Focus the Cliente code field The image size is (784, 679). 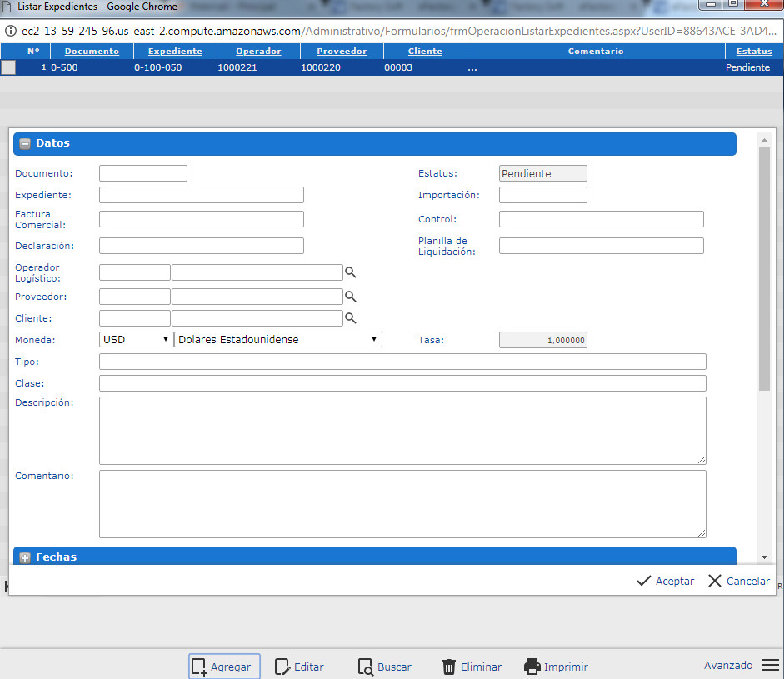(x=135, y=318)
